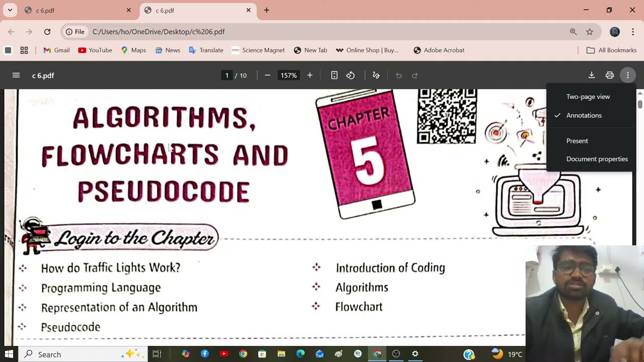Close the PDF three-dot more actions menu
The width and height of the screenshot is (644, 362).
point(628,75)
